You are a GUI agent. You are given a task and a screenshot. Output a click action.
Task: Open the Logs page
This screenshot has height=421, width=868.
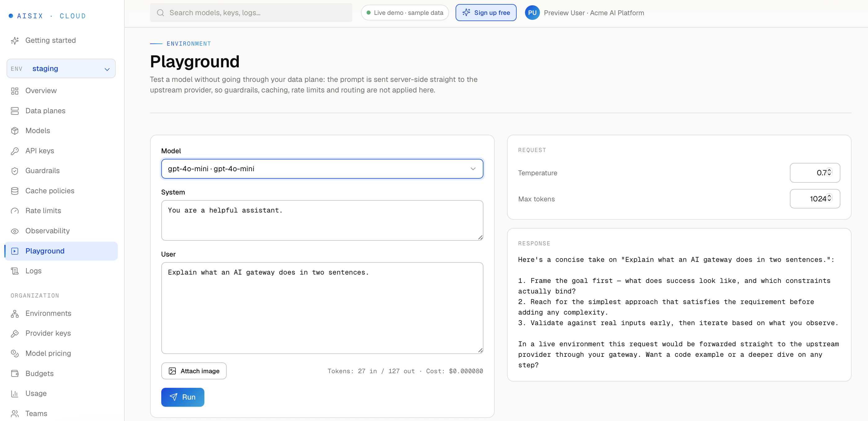61,271
